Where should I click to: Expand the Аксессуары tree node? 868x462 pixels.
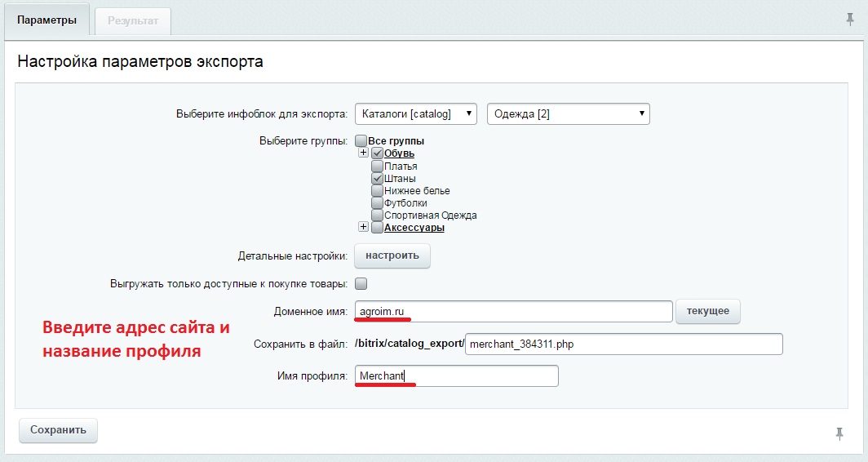[363, 226]
